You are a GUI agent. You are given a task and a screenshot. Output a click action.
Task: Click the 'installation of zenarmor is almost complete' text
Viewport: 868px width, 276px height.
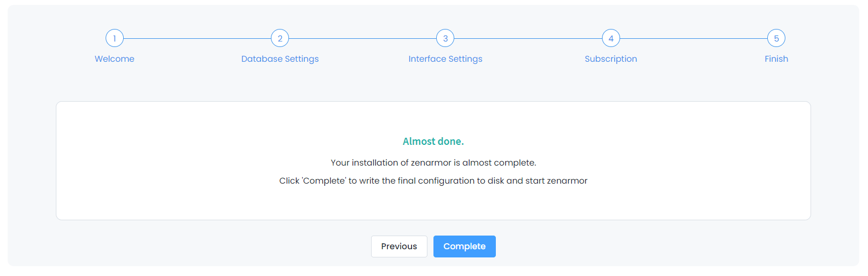point(433,163)
